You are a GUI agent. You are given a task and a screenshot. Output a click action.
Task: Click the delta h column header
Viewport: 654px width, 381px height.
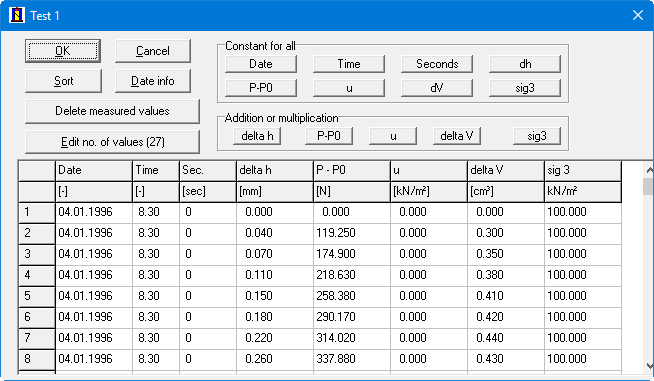(x=275, y=171)
